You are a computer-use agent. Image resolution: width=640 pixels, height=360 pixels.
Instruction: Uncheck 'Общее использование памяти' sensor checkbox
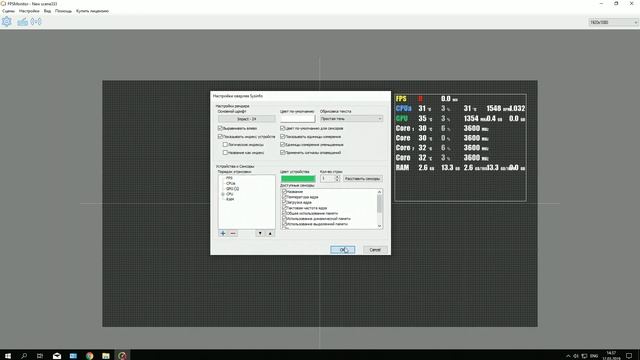click(284, 213)
